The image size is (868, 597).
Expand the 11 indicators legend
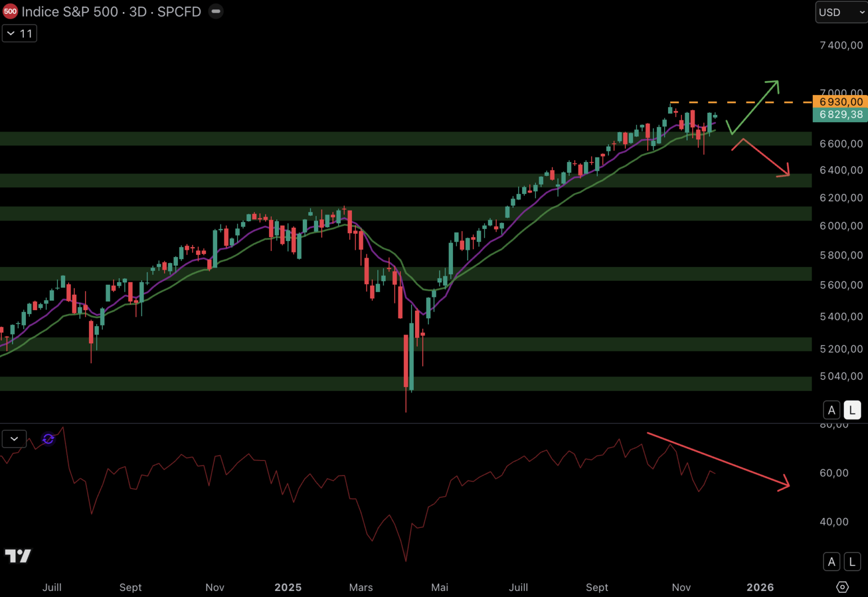tap(19, 34)
